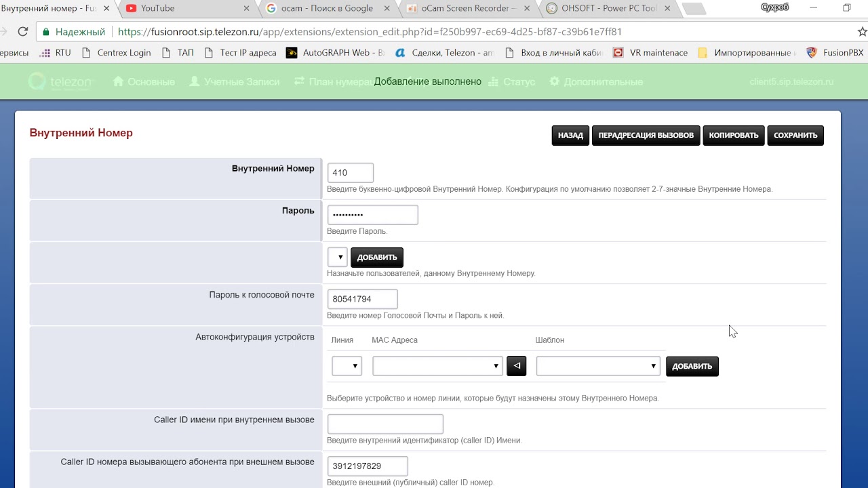Open the VR maintenace bookmark
This screenshot has height=488, width=868.
(x=650, y=52)
